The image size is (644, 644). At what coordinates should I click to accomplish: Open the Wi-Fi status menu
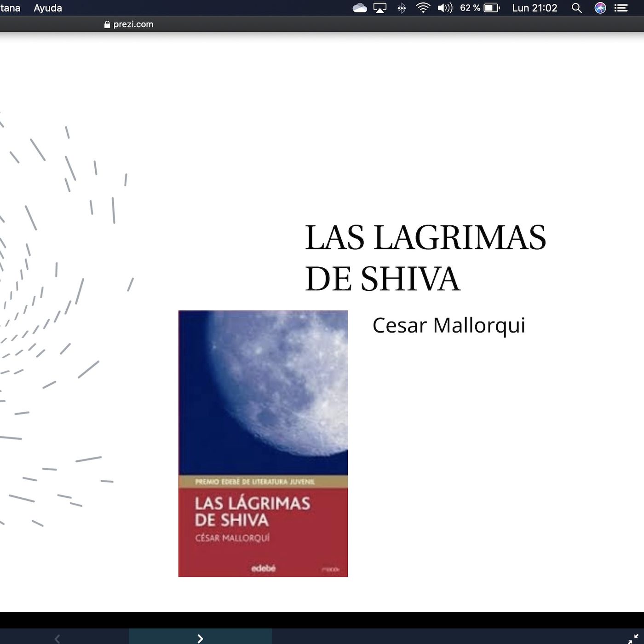tap(422, 8)
